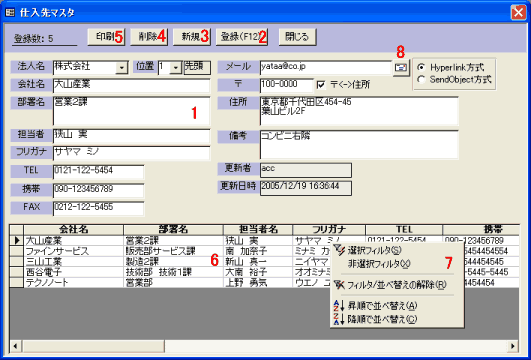Click the 印刷 button
Viewport: 531px width, 360px height.
106,37
